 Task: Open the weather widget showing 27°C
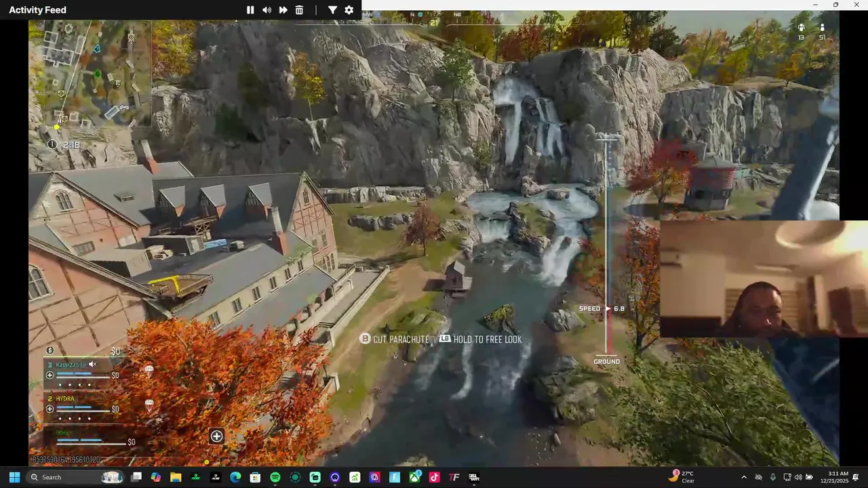[x=682, y=476]
